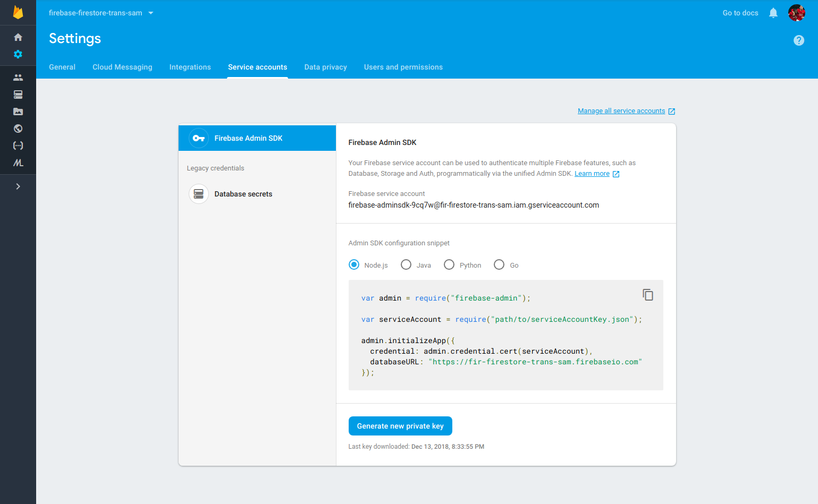
Task: Open the Hosting globe icon
Action: click(18, 129)
